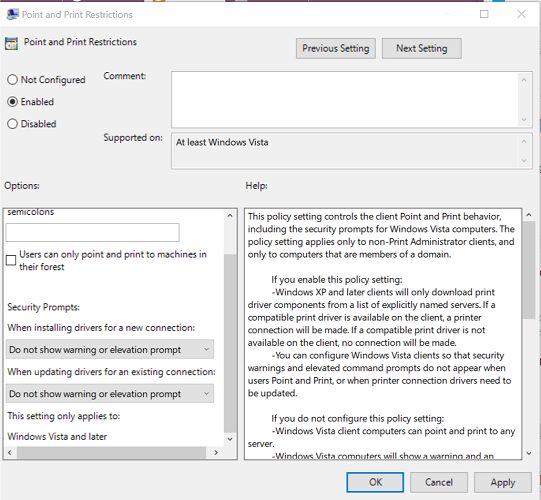Image resolution: width=541 pixels, height=500 pixels.
Task: Select the Not Configured radio button
Action: 12,80
